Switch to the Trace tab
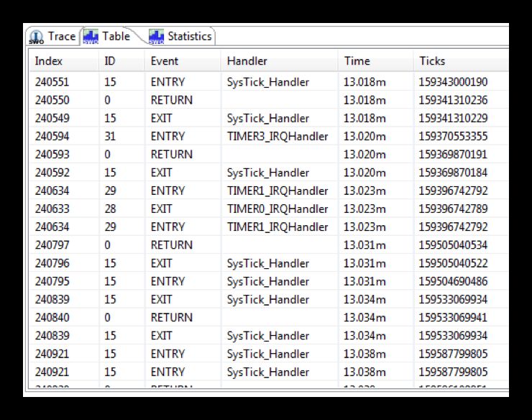The image size is (532, 420). (x=53, y=36)
